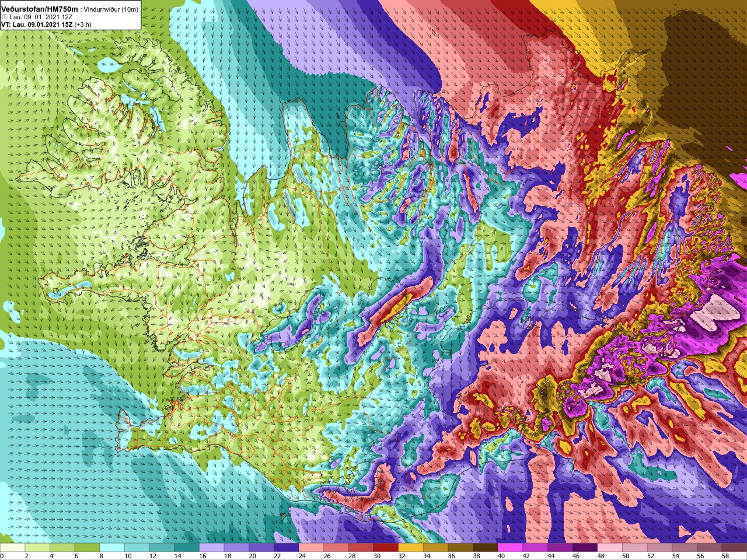The height and width of the screenshot is (560, 747).
Task: Click the legend scale label '42'
Action: pyautogui.click(x=526, y=556)
